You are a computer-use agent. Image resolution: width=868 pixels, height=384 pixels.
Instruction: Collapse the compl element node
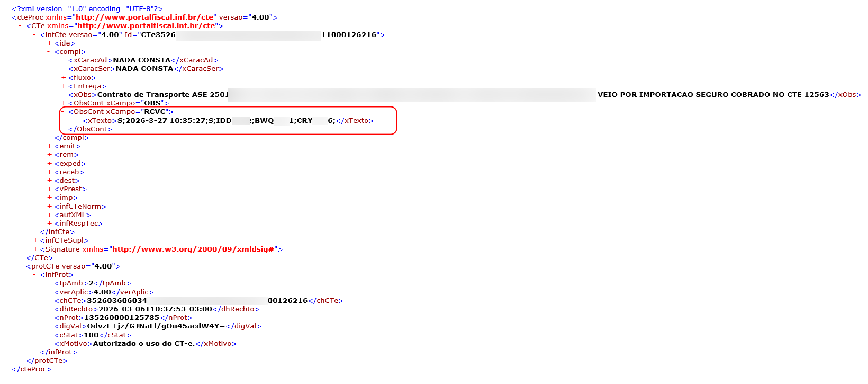50,52
